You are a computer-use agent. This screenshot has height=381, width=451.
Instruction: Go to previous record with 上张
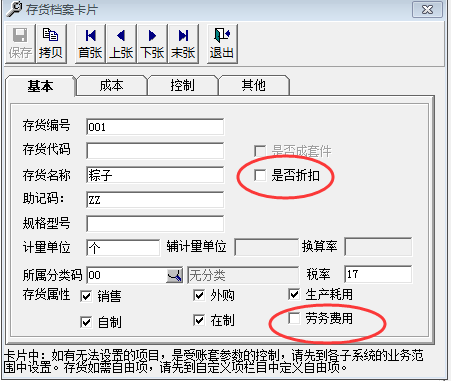click(x=121, y=44)
